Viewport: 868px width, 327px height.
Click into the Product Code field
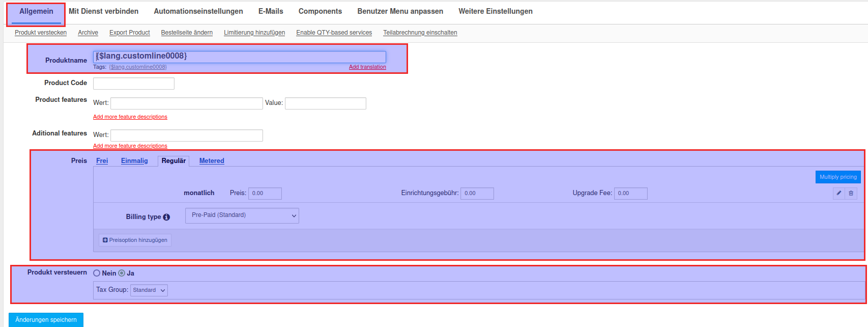133,84
